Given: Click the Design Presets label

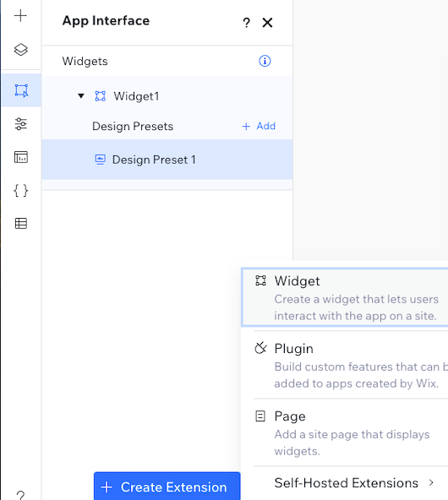Looking at the screenshot, I should coord(133,127).
